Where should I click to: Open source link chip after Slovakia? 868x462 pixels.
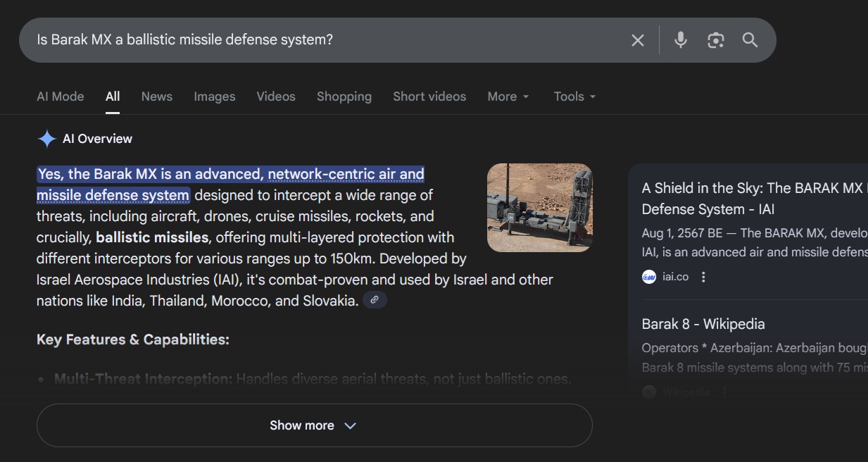375,300
